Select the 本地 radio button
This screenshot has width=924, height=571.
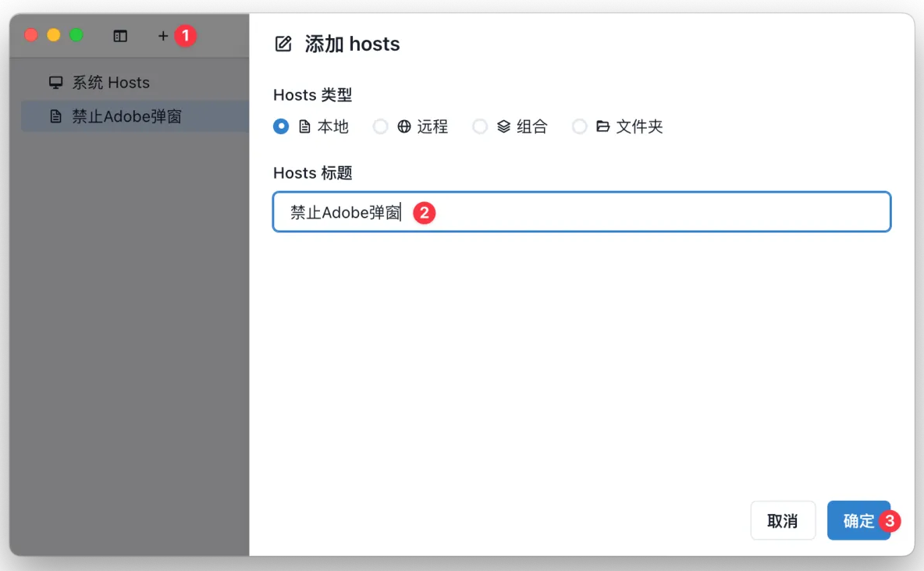[281, 126]
